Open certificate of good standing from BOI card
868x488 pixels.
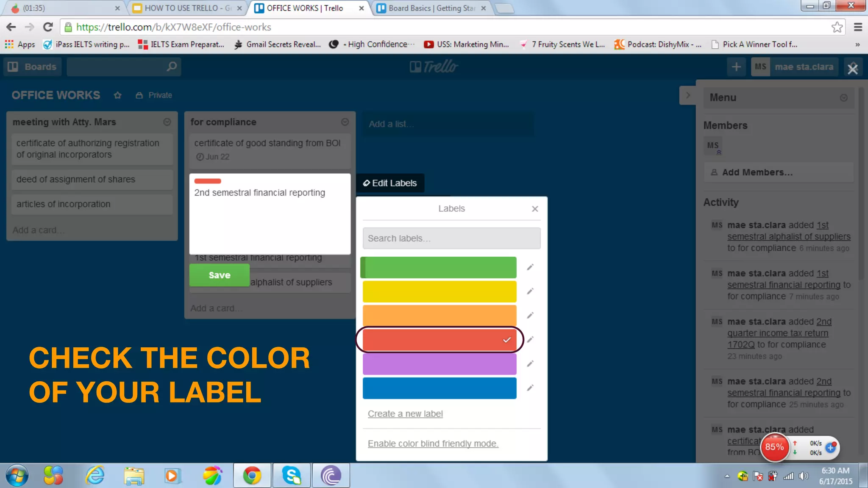pos(270,150)
